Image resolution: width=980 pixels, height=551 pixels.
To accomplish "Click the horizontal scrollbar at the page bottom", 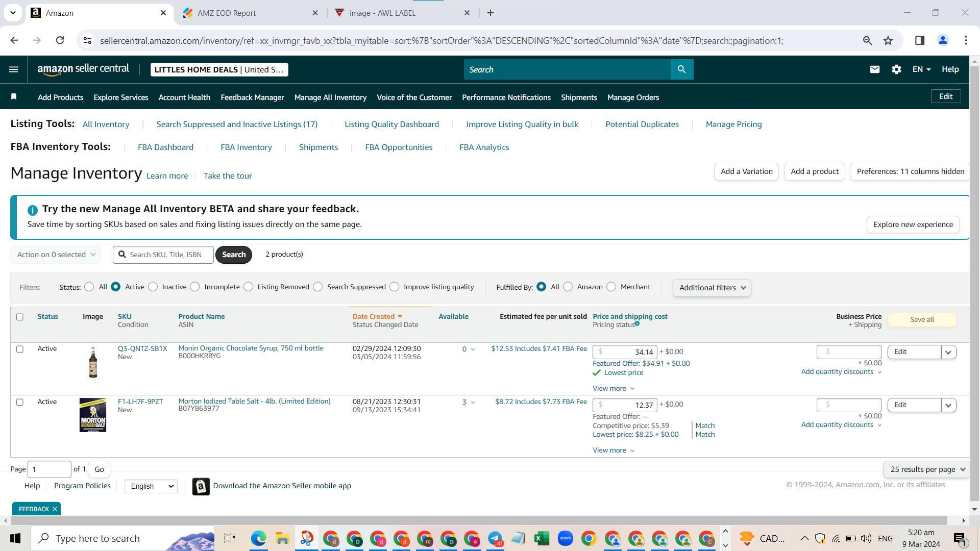I will 479,520.
